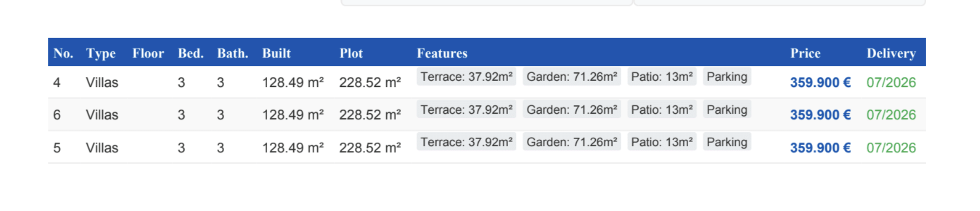980x211 pixels.
Task: Sort by the Price column header
Action: [x=805, y=53]
